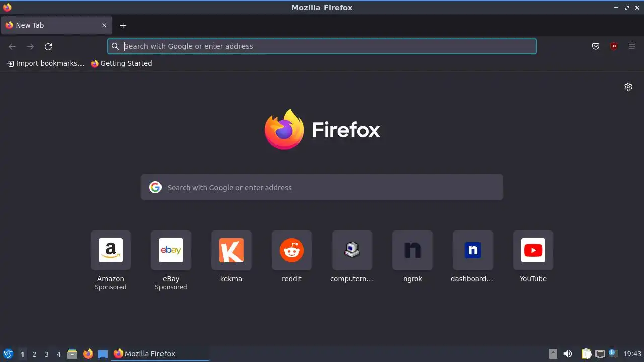644x362 pixels.
Task: Open Import bookmarks... toolbar item
Action: pyautogui.click(x=45, y=63)
